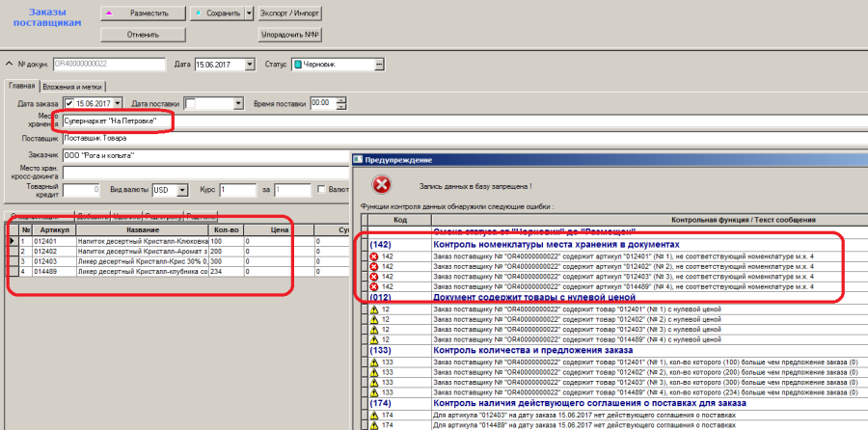Image resolution: width=868 pixels, height=430 pixels.
Task: Click the Упорядочить №№ button
Action: [x=290, y=35]
